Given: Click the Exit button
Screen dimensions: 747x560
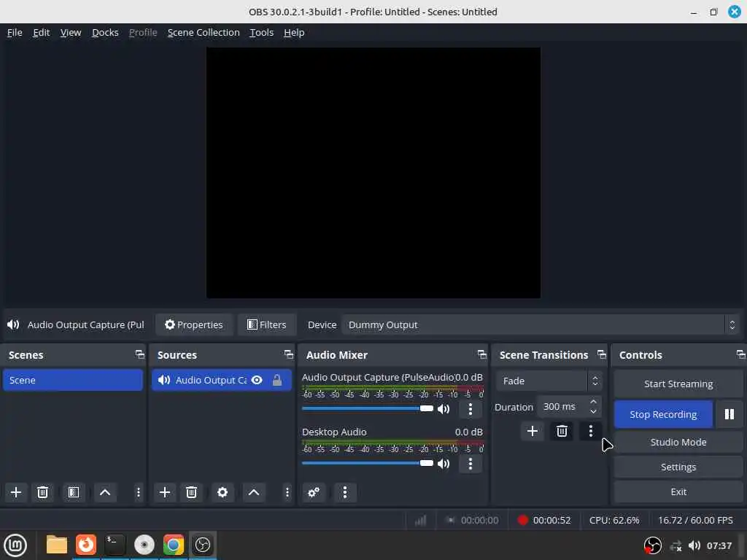Looking at the screenshot, I should 678,492.
